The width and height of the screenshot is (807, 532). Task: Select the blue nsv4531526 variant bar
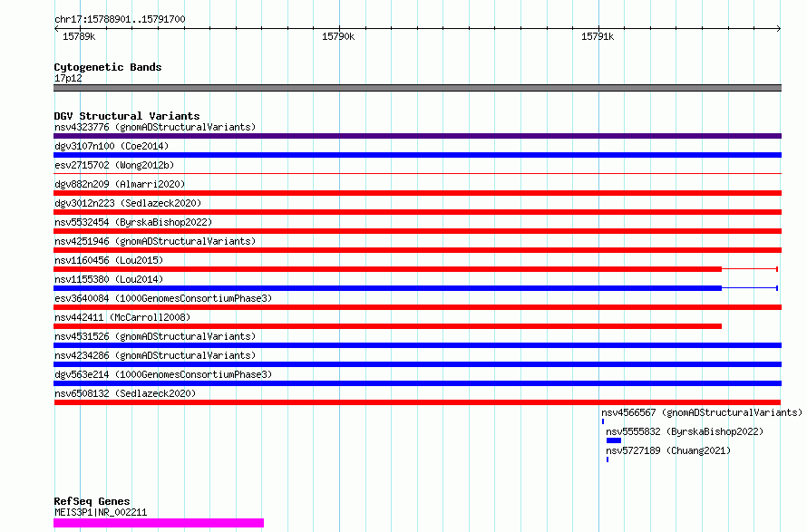pyautogui.click(x=417, y=345)
